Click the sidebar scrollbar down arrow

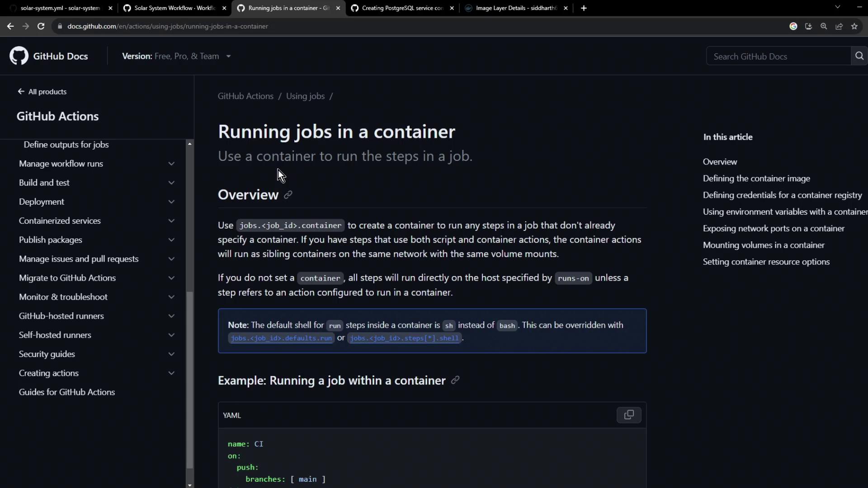[189, 485]
